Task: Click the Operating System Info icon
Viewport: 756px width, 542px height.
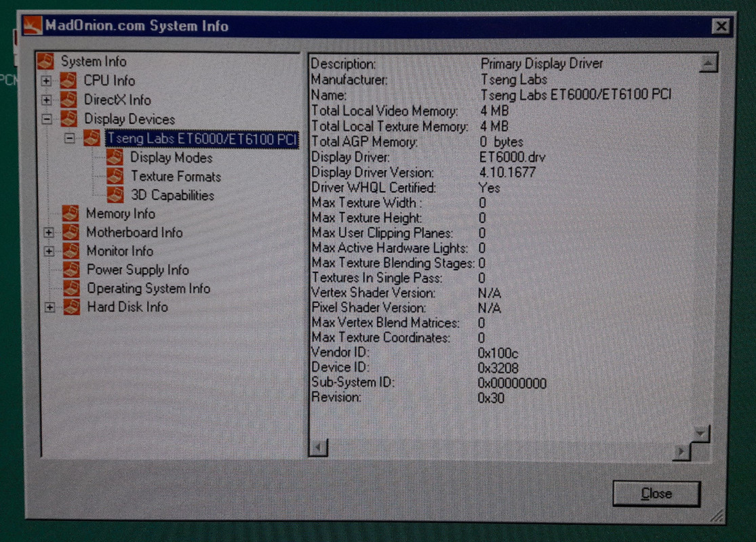Action: (71, 288)
